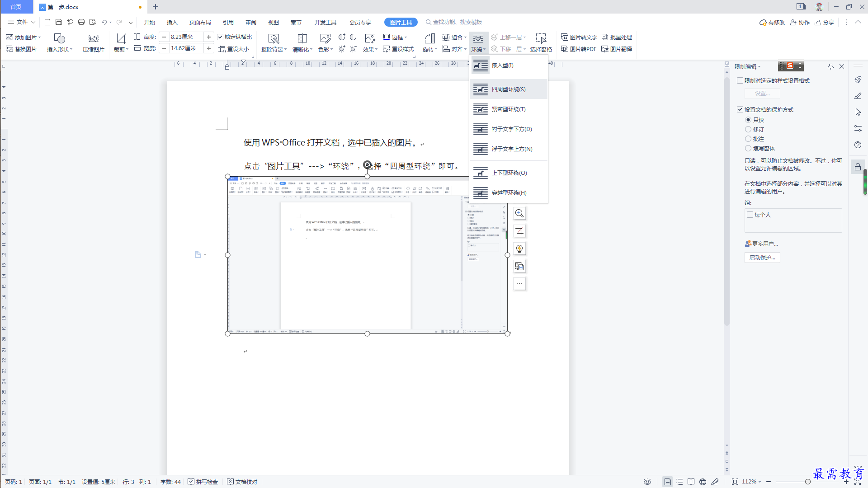This screenshot has width=868, height=488.
Task: Choose Square wrap (四周型环绕) option
Action: (509, 89)
